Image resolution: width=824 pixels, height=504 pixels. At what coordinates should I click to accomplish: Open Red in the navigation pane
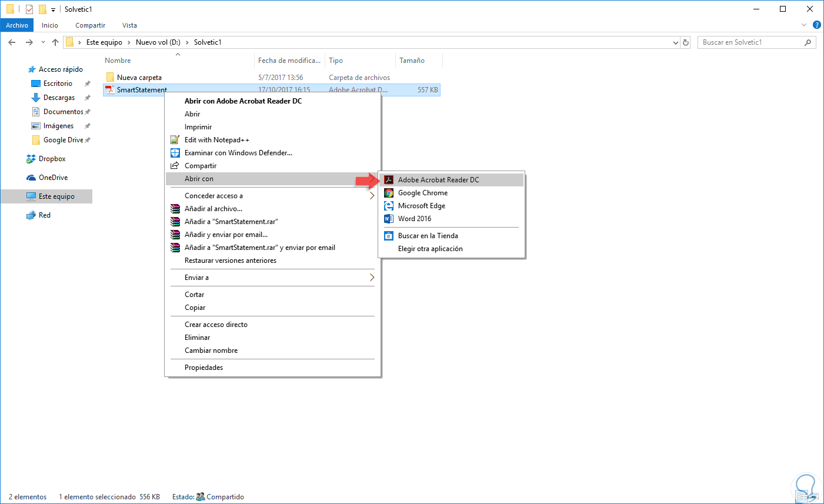click(x=44, y=215)
